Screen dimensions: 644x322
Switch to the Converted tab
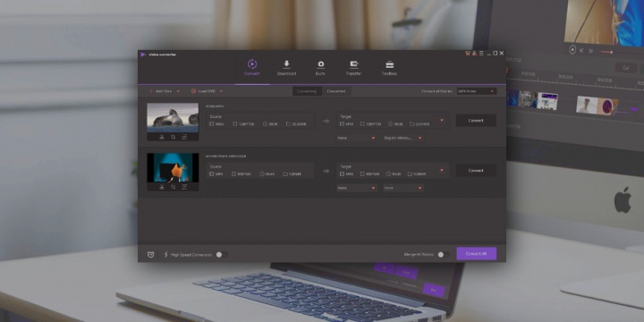336,91
